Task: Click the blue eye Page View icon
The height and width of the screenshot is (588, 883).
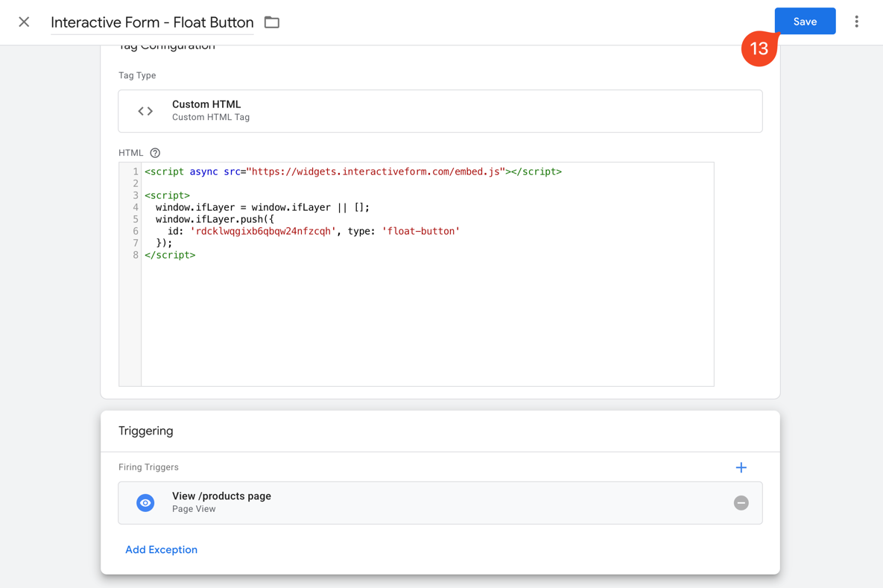Action: (x=145, y=503)
